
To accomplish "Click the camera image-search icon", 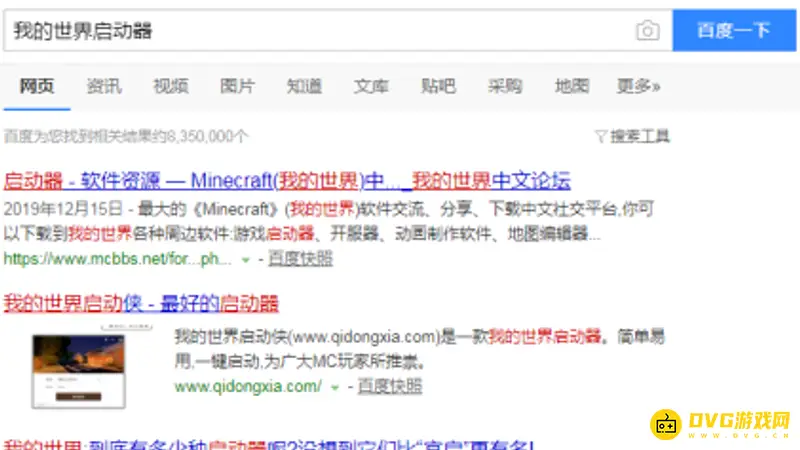I will point(647,31).
